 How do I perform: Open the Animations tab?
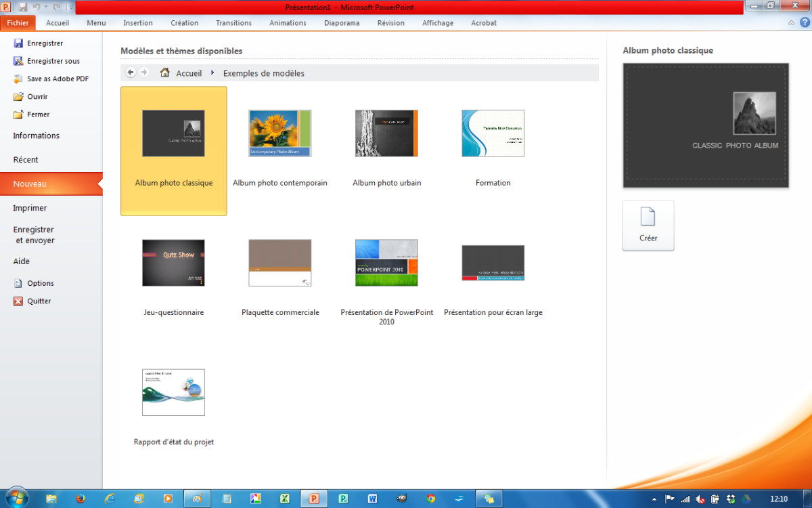click(x=288, y=22)
